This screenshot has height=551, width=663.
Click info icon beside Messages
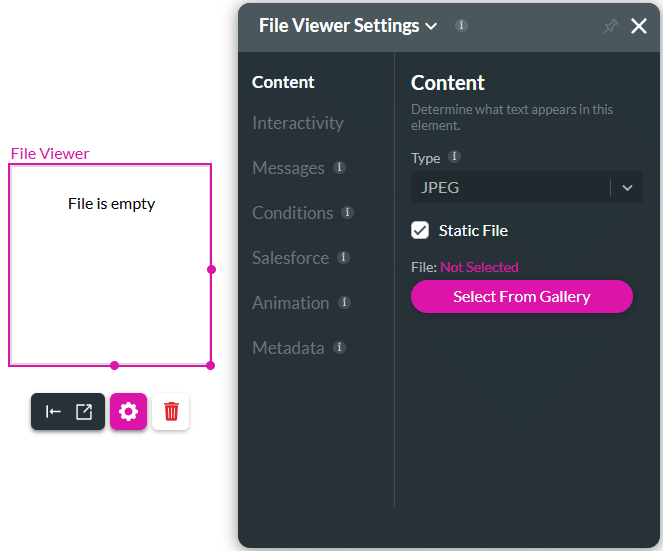tap(339, 167)
